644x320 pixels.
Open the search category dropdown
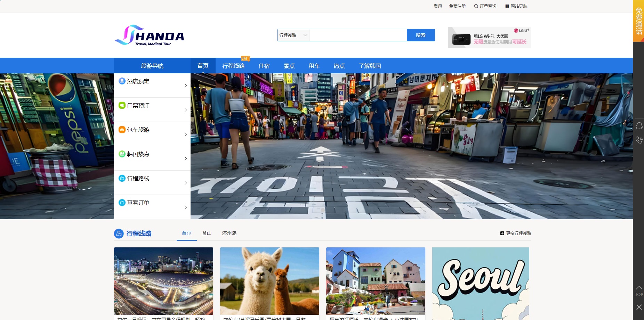coord(293,35)
